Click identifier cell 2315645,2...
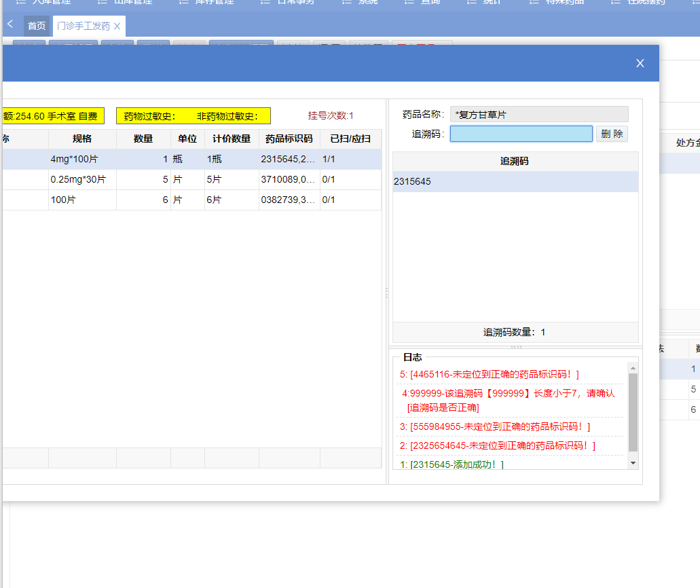Screen dimensions: 700x588 [288, 160]
